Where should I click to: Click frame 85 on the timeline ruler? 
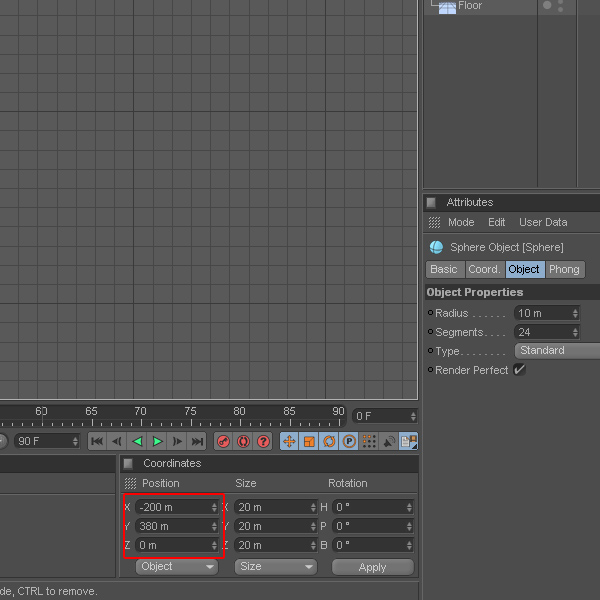[290, 412]
